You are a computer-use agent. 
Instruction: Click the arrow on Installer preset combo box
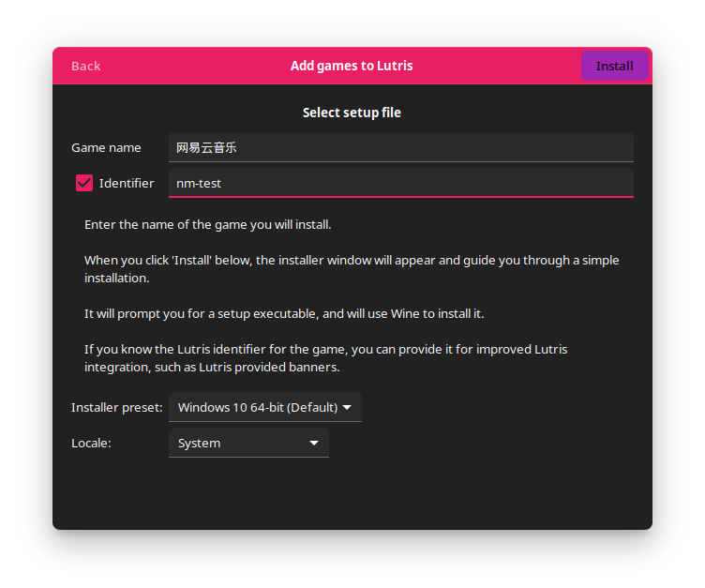(x=347, y=407)
